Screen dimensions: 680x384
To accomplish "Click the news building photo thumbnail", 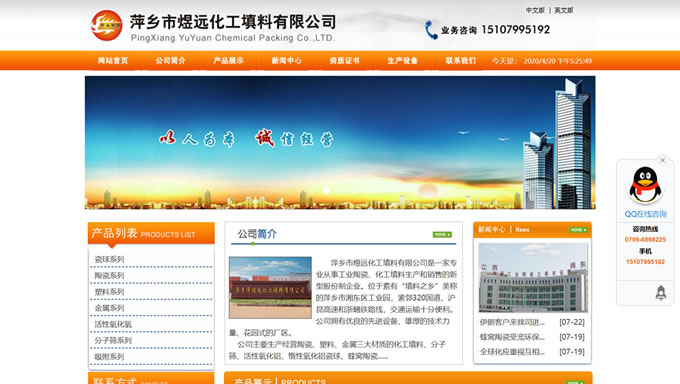I will (533, 278).
